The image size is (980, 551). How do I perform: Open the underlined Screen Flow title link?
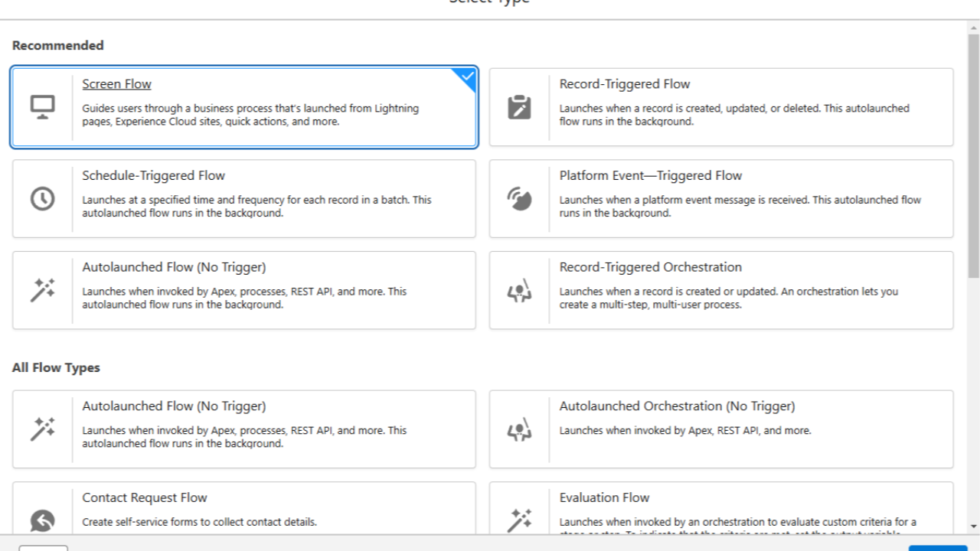[x=117, y=84]
